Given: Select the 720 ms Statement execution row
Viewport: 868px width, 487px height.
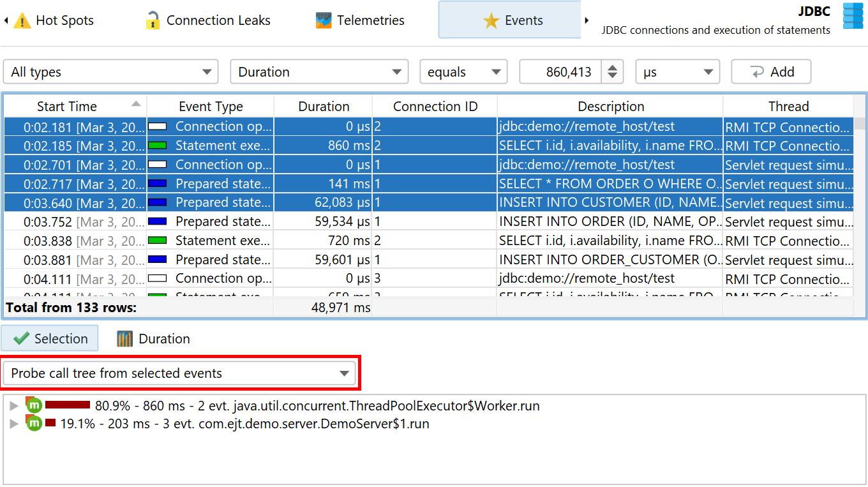Looking at the screenshot, I should (x=429, y=241).
